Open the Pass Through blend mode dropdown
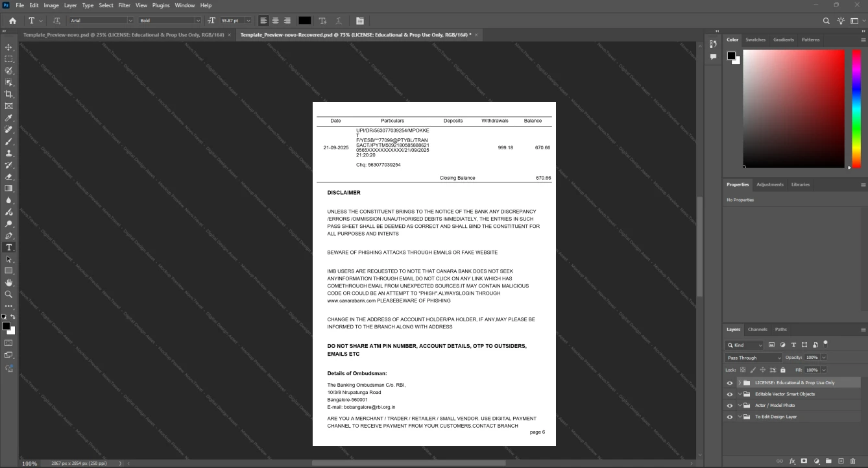The height and width of the screenshot is (468, 868). (754, 358)
